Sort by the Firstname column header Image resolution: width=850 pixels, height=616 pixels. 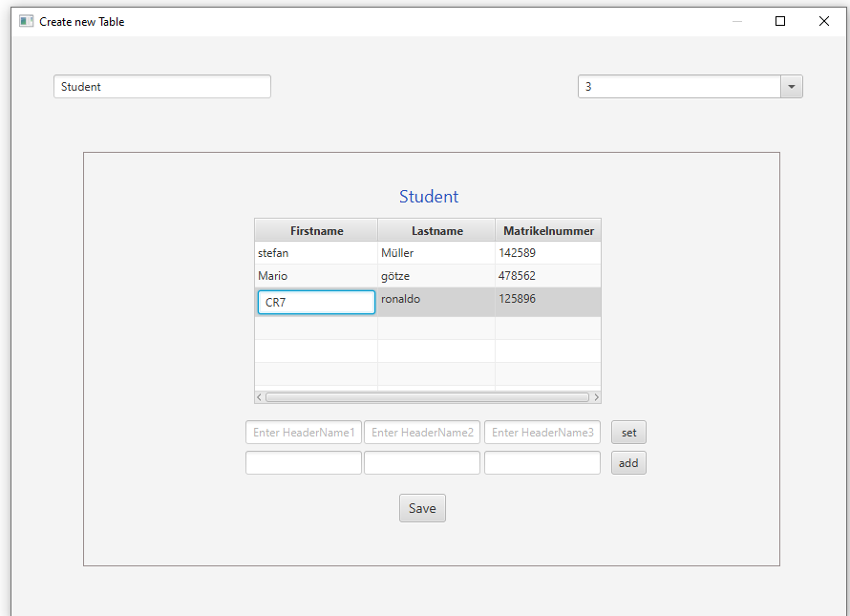tap(316, 230)
